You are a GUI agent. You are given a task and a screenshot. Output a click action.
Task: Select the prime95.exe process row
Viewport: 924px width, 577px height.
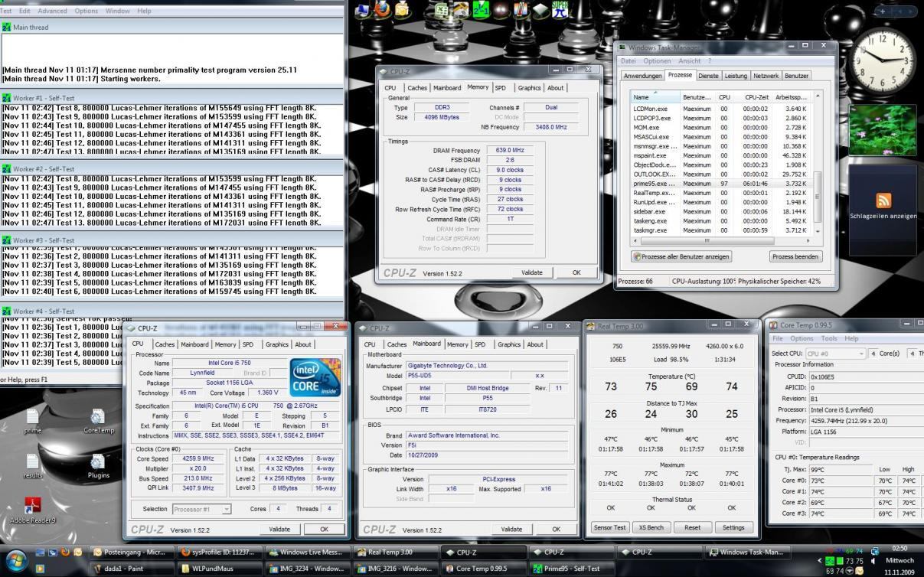[x=722, y=184]
